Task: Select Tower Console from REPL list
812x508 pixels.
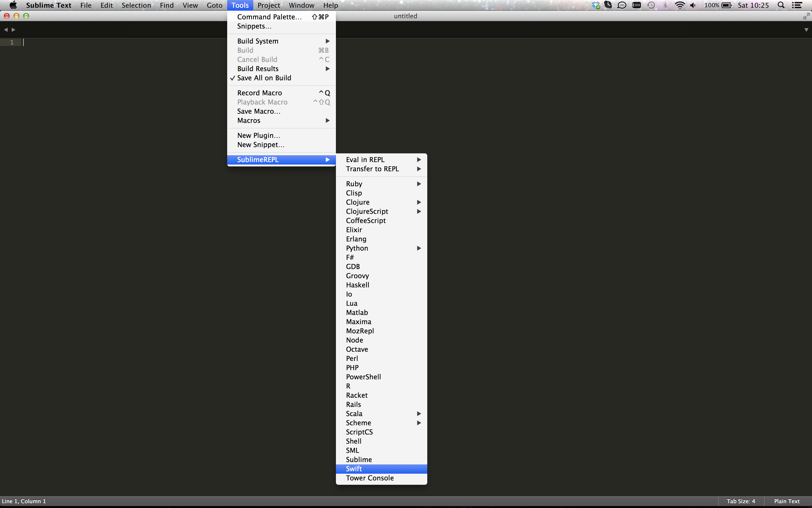Action: tap(381, 478)
